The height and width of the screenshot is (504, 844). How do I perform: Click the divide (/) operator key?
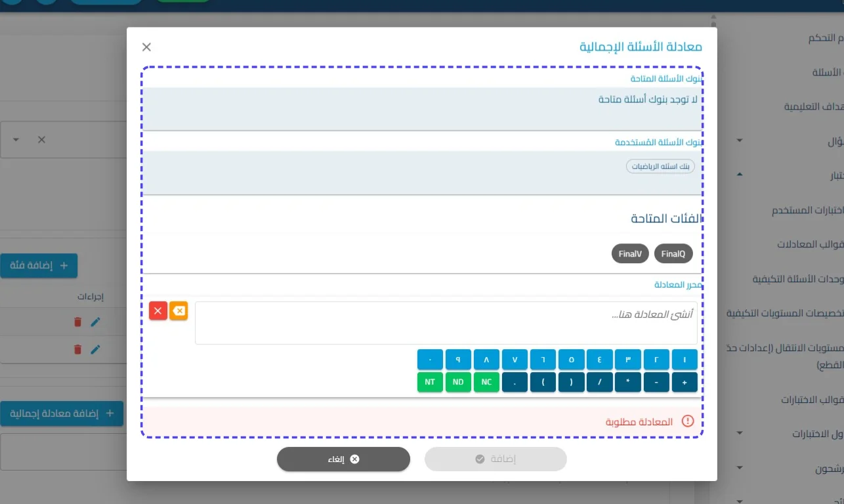600,382
